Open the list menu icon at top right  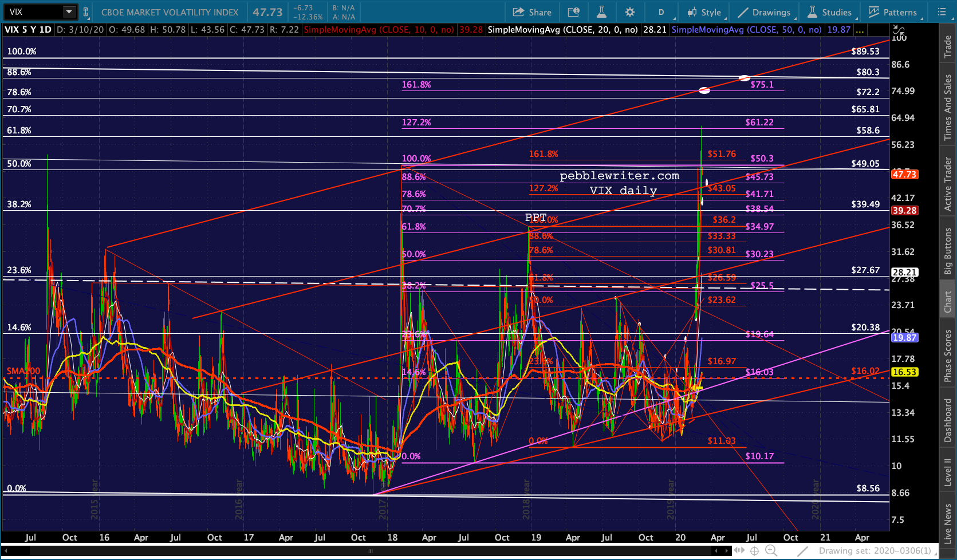pyautogui.click(x=942, y=12)
